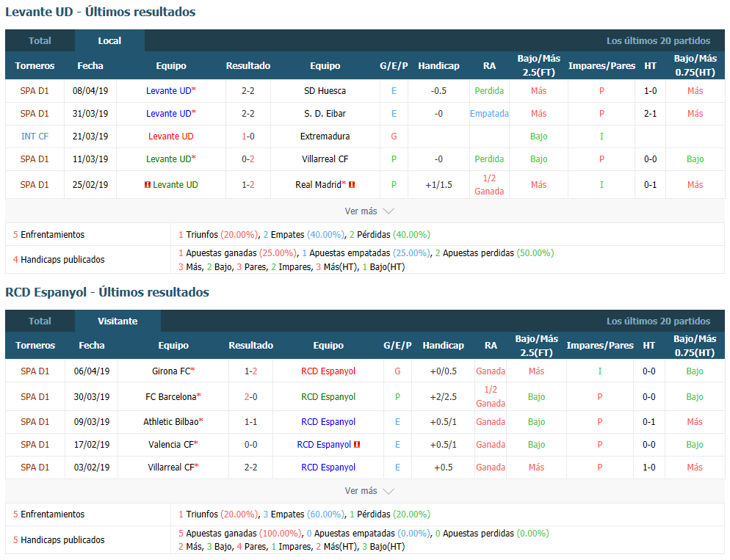Viewport: 730px width, 560px height.
Task: Open the Extremadura team link
Action: coord(325,137)
